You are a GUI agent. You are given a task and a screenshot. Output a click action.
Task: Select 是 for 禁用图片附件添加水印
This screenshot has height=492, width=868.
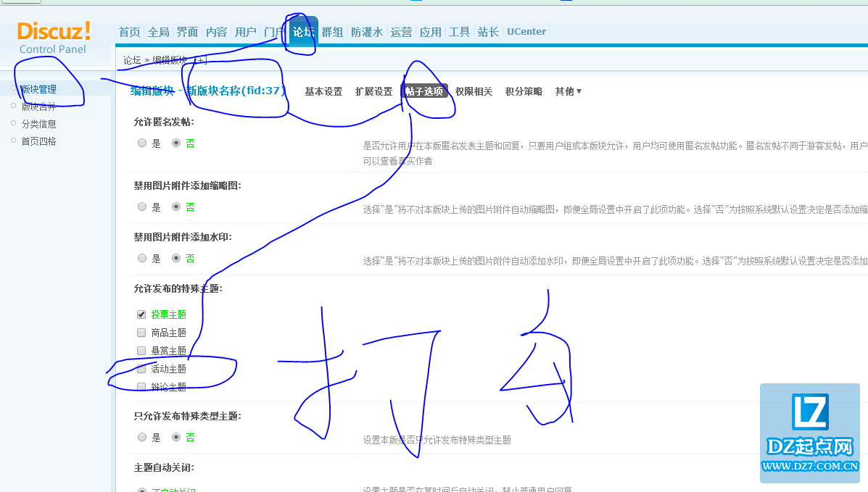[142, 258]
